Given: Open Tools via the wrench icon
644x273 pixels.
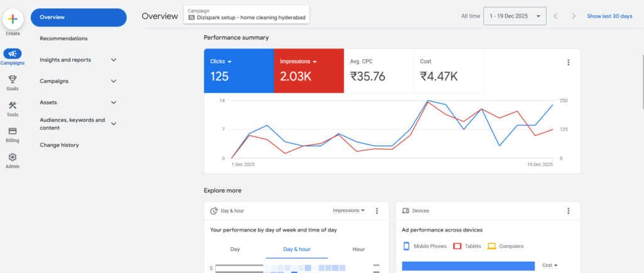Looking at the screenshot, I should [13, 105].
